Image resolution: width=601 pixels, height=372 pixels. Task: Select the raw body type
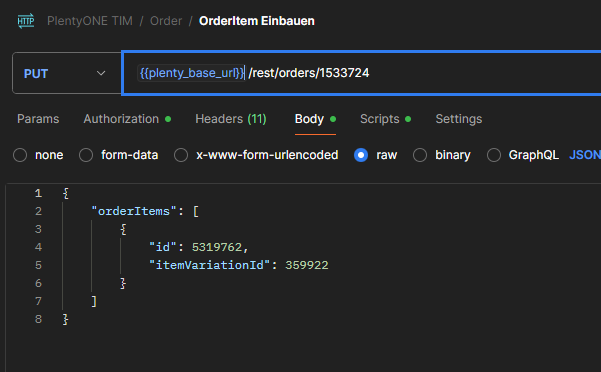[361, 155]
